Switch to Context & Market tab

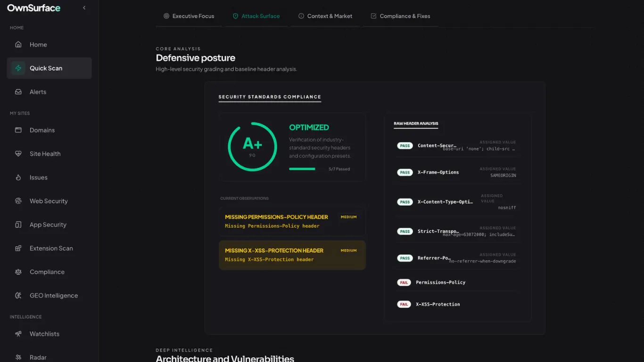tap(325, 16)
